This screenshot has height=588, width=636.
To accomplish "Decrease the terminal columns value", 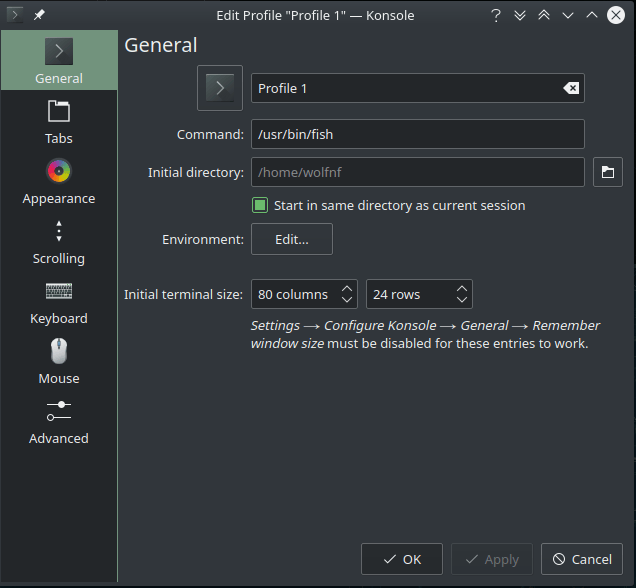I will pyautogui.click(x=347, y=300).
